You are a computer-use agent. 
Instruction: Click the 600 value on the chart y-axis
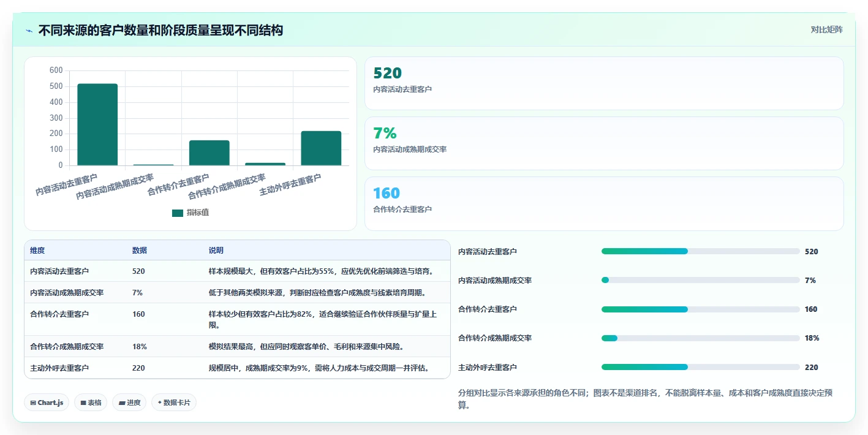click(56, 70)
